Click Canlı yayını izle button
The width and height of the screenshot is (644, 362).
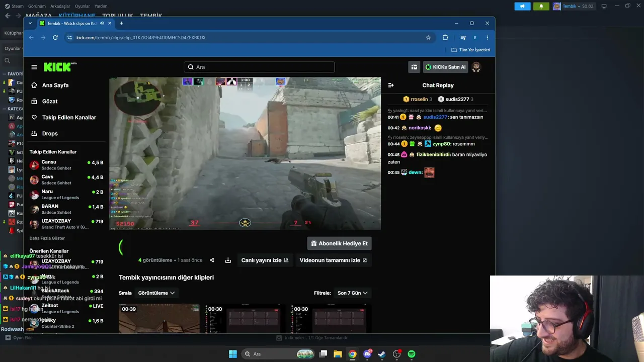[265, 260]
